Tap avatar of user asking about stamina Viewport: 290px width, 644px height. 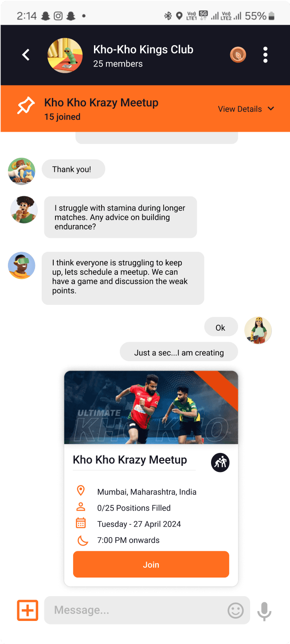(24, 210)
